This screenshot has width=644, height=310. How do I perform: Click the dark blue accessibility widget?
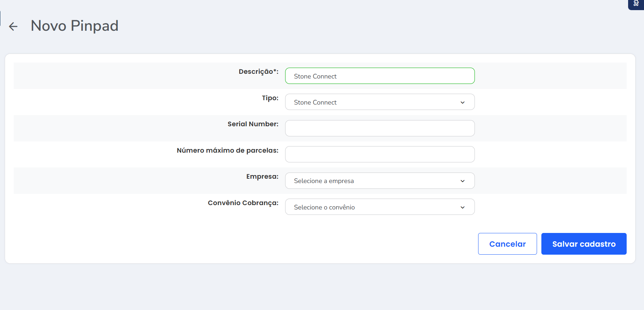point(636,4)
